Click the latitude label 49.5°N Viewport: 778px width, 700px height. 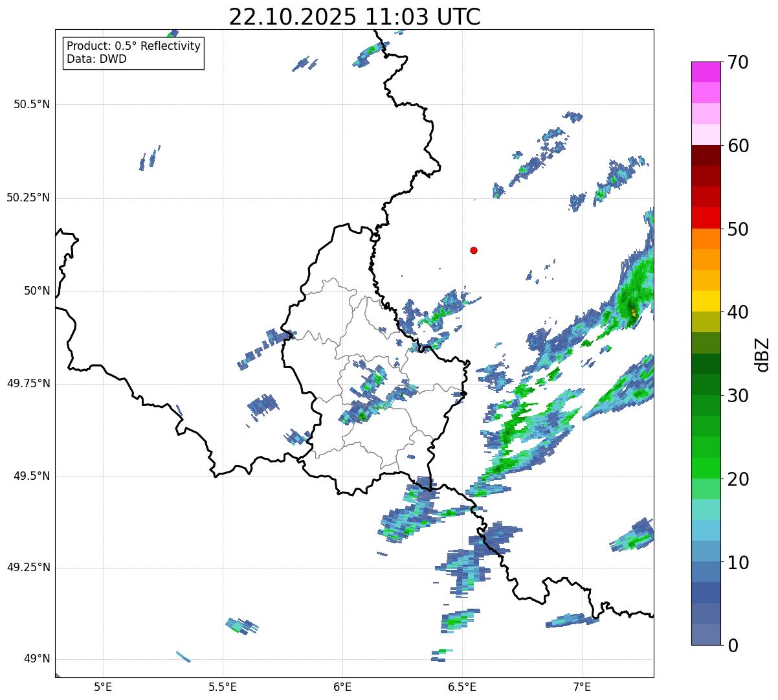[32, 476]
